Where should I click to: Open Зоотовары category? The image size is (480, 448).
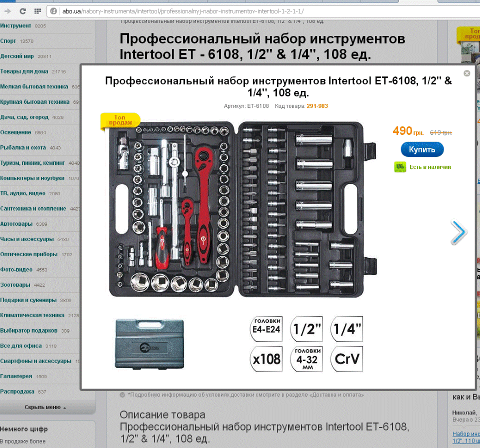[x=15, y=285]
